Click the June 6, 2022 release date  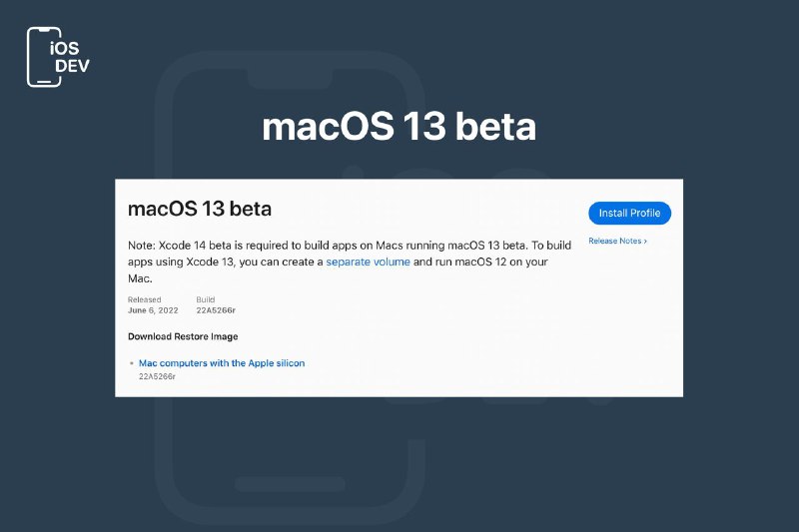(153, 310)
